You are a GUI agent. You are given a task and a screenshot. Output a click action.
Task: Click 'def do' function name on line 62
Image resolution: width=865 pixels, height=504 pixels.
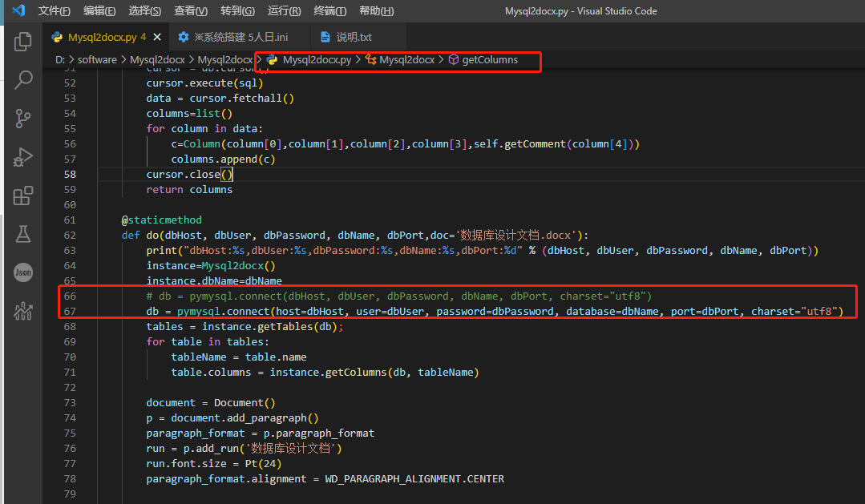[152, 235]
